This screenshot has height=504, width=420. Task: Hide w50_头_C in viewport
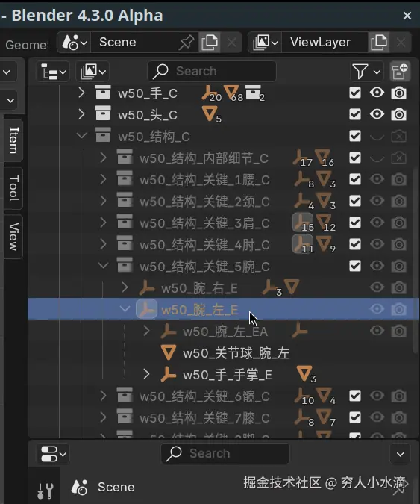(377, 114)
